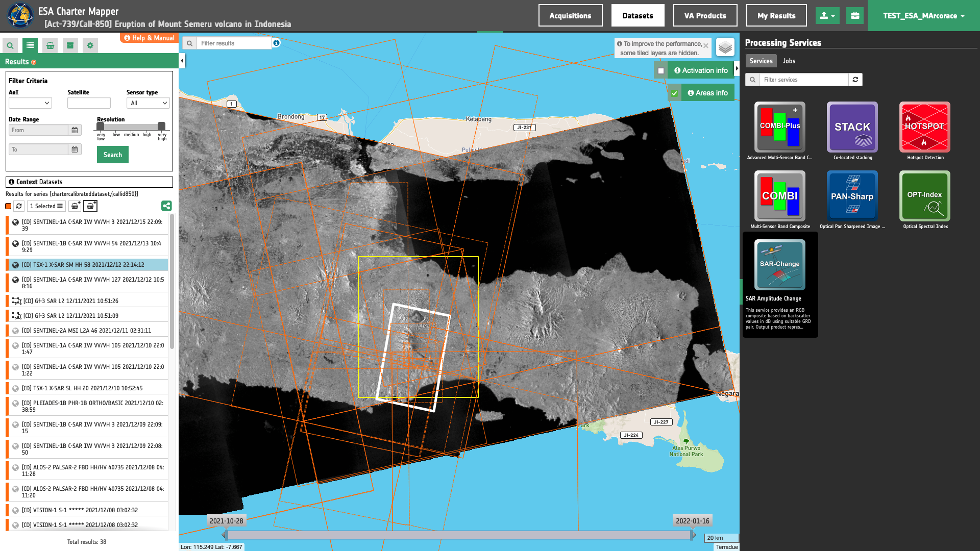
Task: Open the AoI dropdown
Action: click(x=30, y=103)
